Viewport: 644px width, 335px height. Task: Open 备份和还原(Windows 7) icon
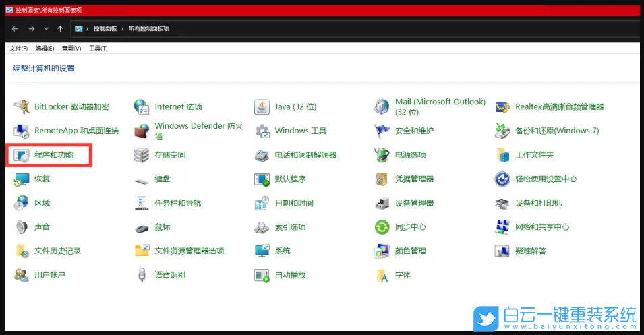pyautogui.click(x=502, y=131)
